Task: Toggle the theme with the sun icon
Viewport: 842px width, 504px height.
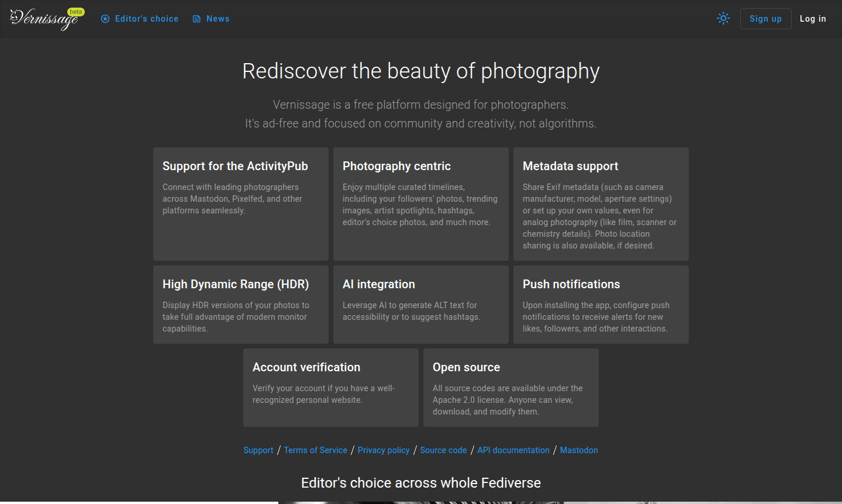Action: click(723, 18)
